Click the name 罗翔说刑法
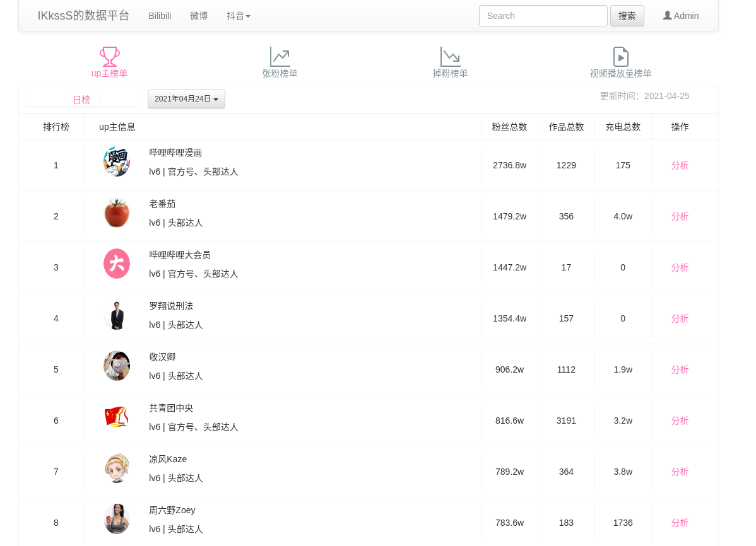 (x=171, y=306)
